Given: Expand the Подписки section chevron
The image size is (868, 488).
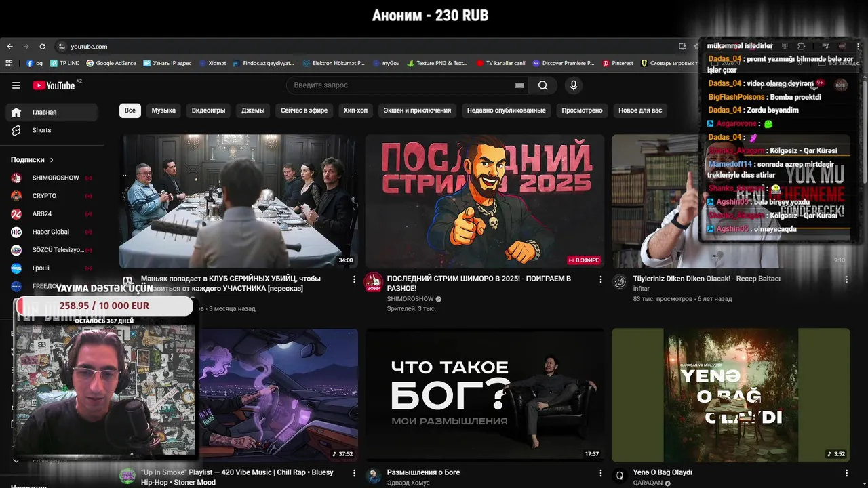Looking at the screenshot, I should pyautogui.click(x=52, y=160).
